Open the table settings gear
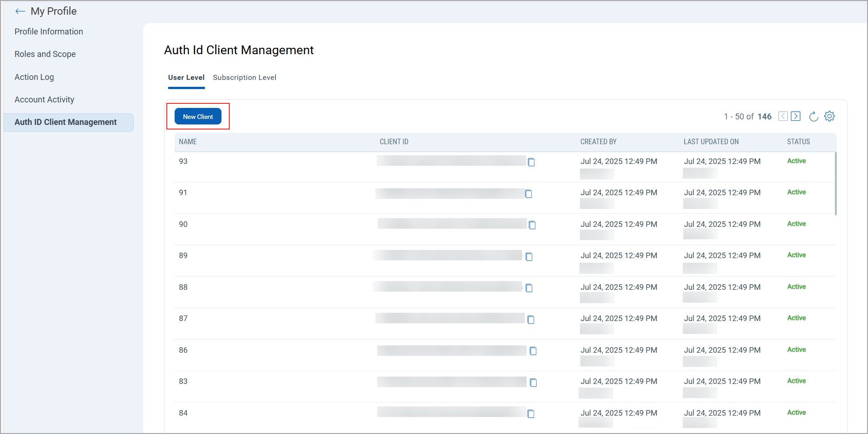The image size is (868, 434). pos(829,117)
